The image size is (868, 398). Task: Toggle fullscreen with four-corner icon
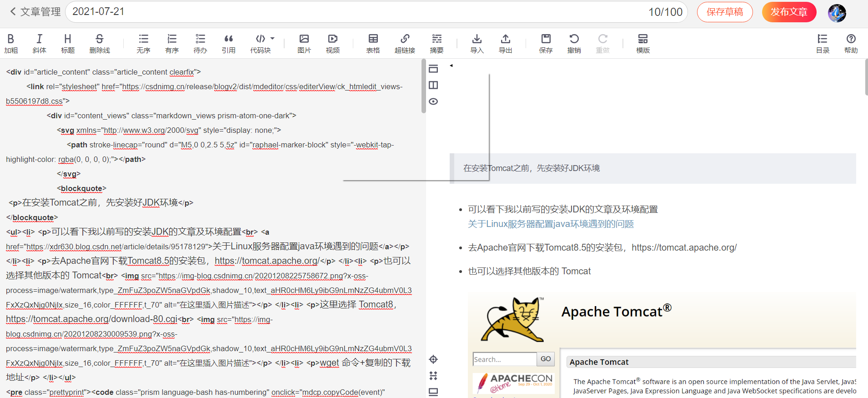[x=433, y=376]
